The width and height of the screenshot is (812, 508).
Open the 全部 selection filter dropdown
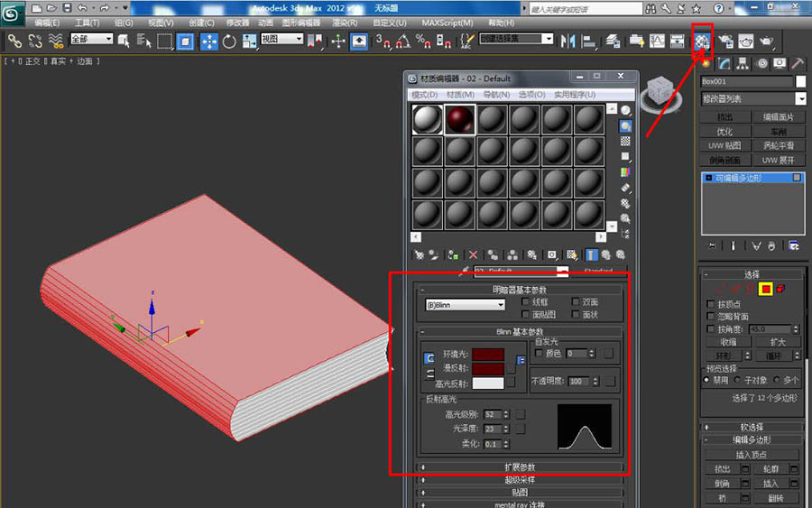click(92, 39)
